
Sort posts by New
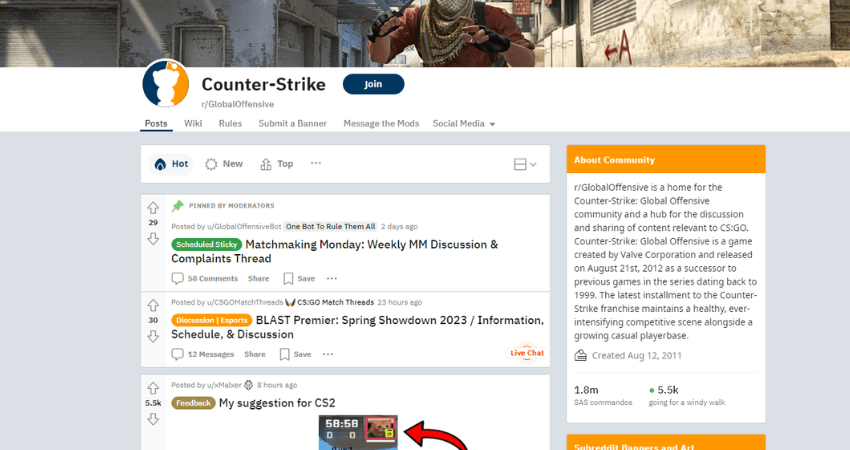pyautogui.click(x=224, y=164)
